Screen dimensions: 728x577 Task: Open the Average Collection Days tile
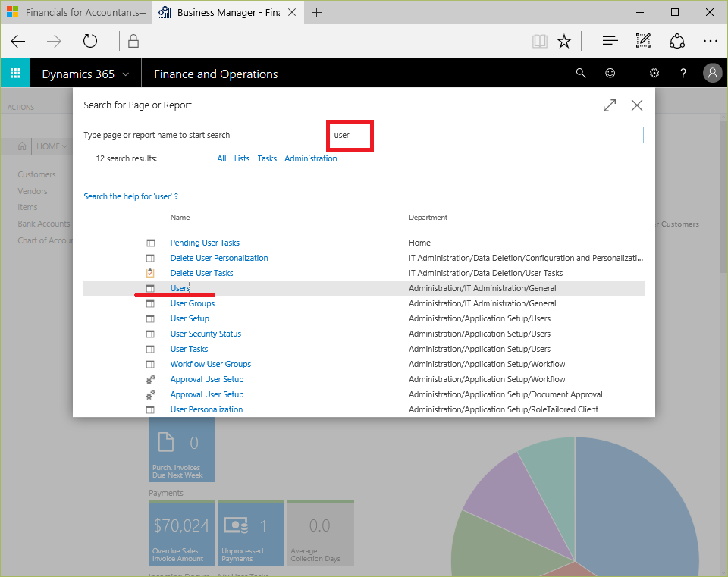[320, 533]
